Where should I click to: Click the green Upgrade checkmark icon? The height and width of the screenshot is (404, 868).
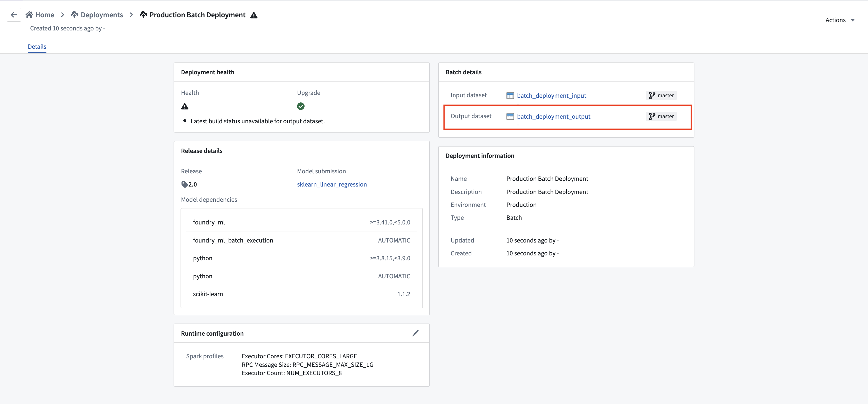[x=301, y=106]
